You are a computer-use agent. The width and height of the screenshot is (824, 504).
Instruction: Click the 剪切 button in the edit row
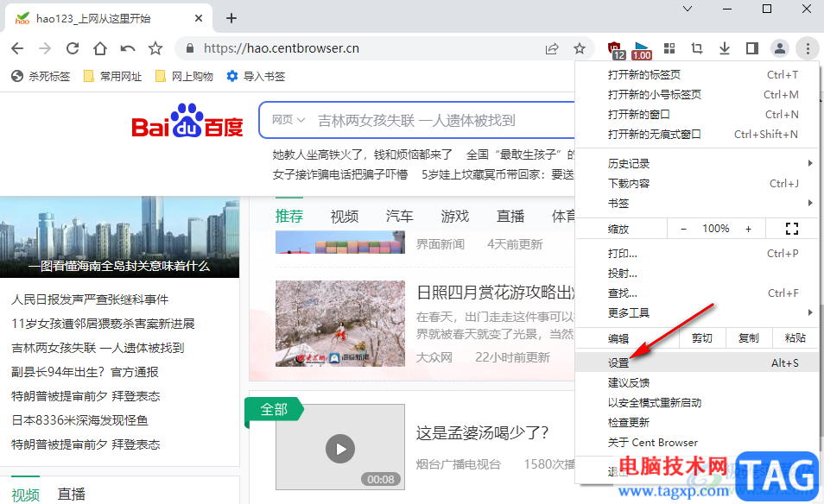pos(702,338)
